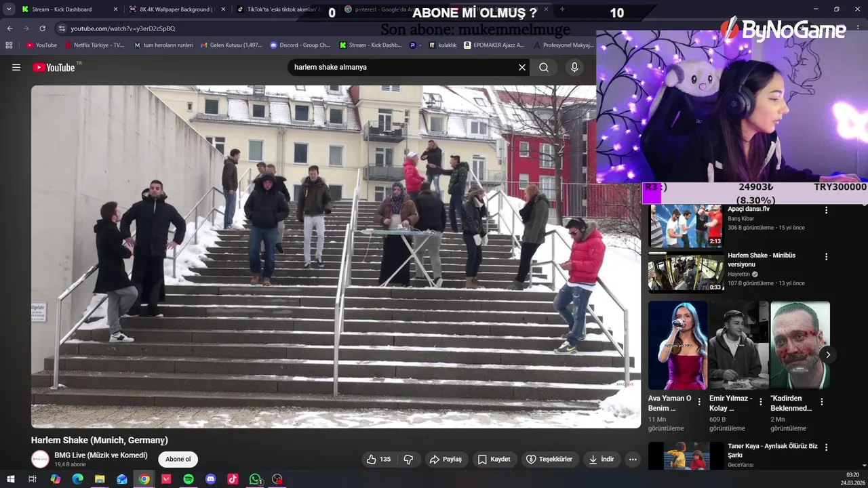Image resolution: width=868 pixels, height=488 pixels.
Task: Open more actions three-dot menu under video
Action: [633, 460]
